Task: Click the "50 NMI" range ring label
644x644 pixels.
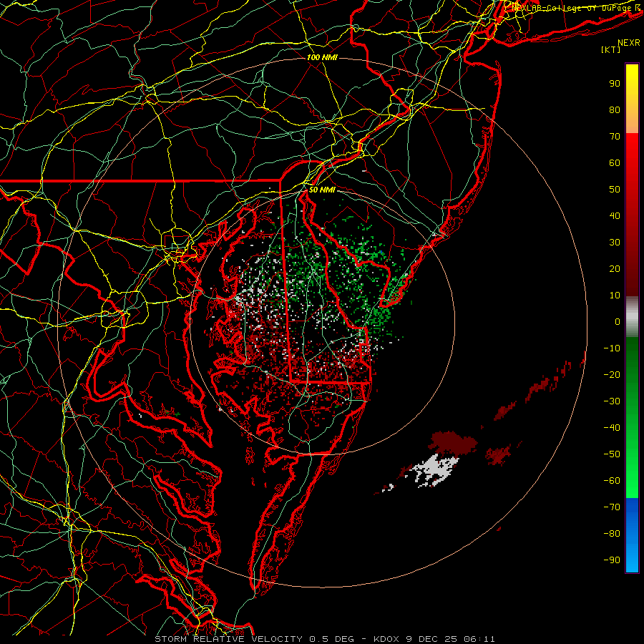Action: click(x=322, y=190)
